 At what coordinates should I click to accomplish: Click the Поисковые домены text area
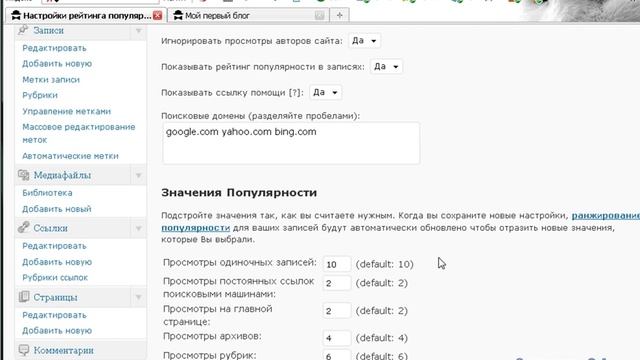point(291,143)
